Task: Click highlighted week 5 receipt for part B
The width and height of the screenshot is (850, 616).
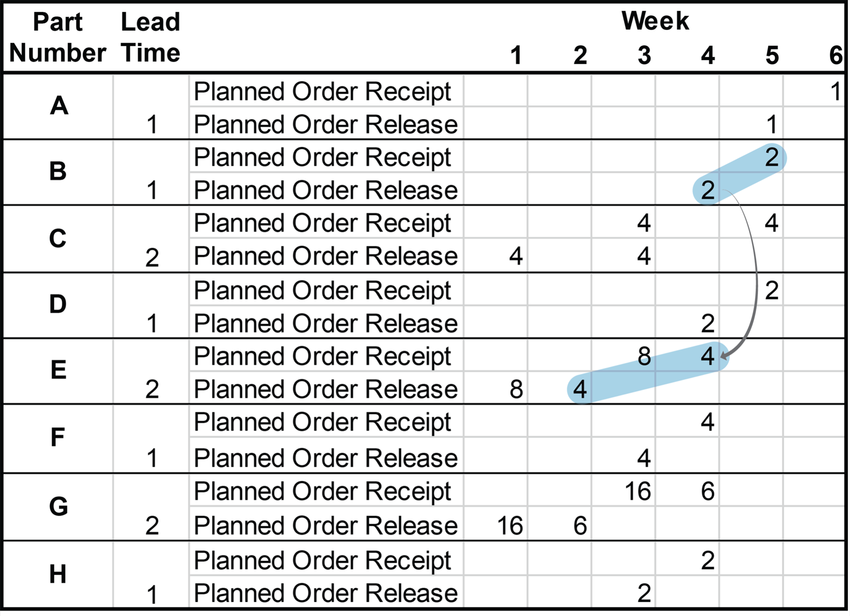Action: coord(772,157)
